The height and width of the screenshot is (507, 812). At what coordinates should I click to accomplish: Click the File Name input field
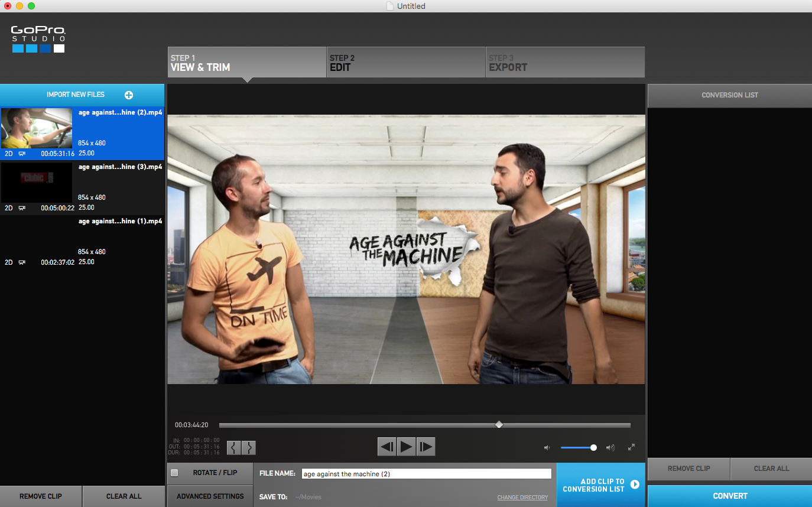(x=426, y=474)
